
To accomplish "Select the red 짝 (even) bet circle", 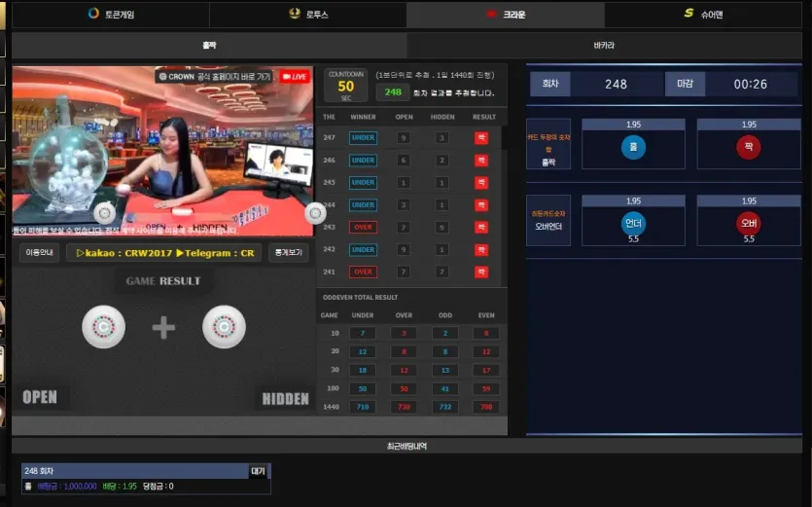I will click(748, 147).
